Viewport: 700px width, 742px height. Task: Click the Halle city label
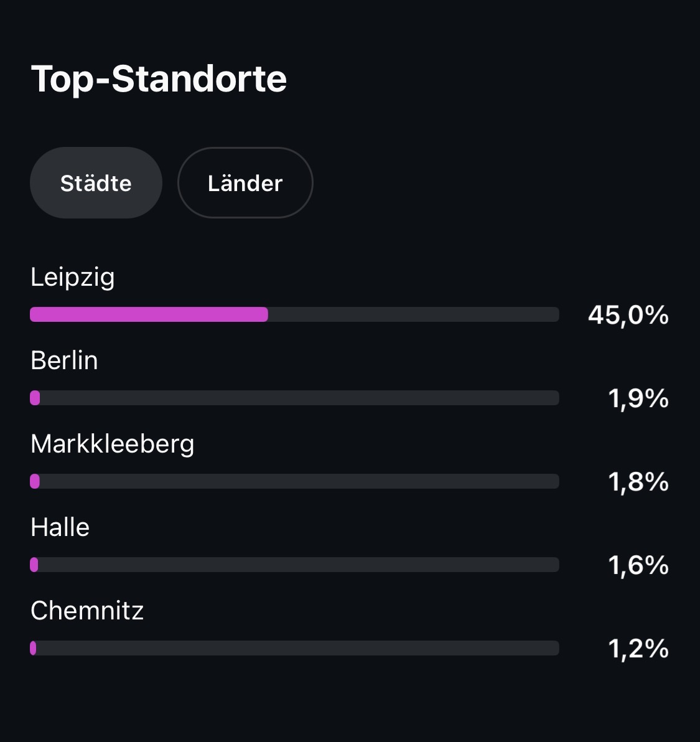pos(60,527)
